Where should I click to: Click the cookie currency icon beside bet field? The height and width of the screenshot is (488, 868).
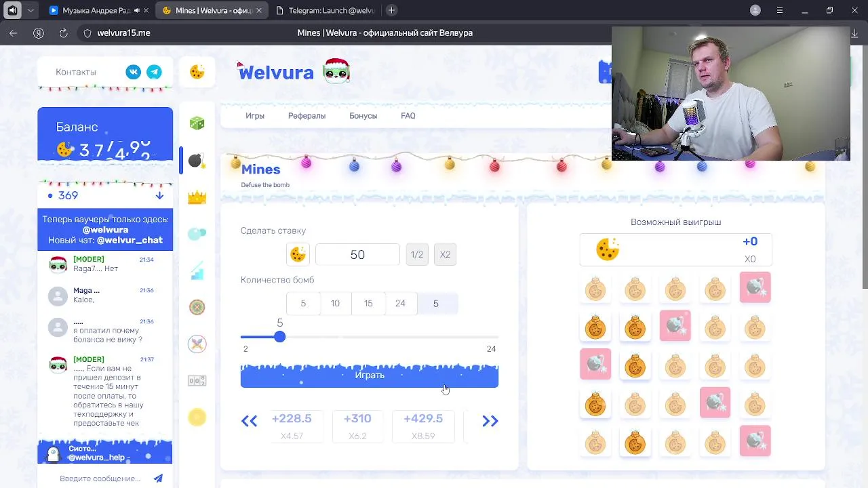click(x=298, y=254)
